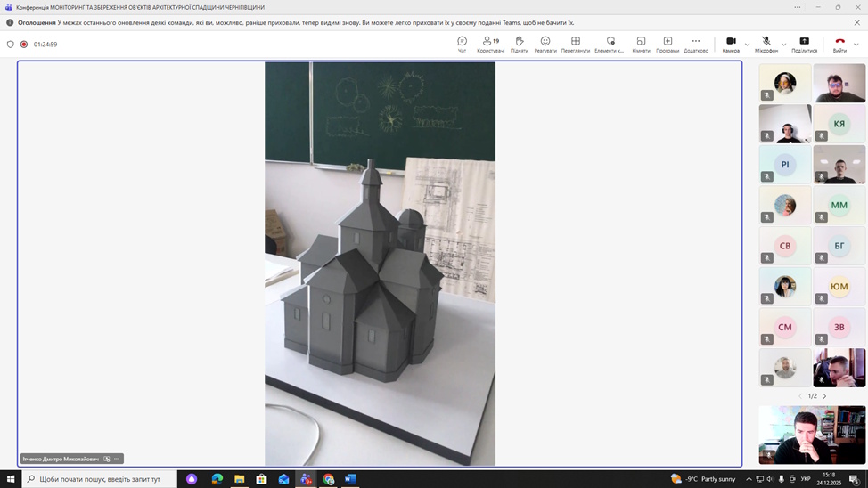Dismiss the announcement banner
This screenshot has width=868, height=488.
(x=857, y=23)
